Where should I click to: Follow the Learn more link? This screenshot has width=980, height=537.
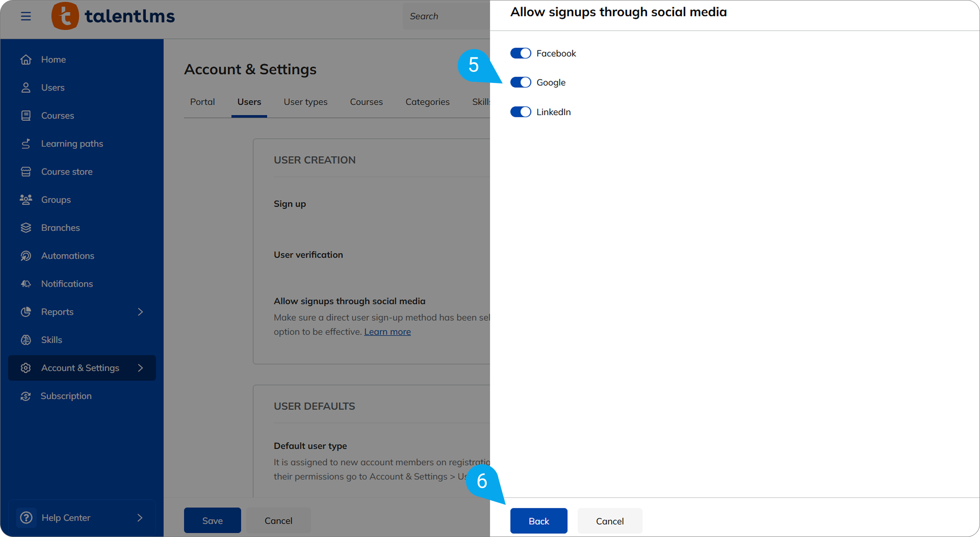387,332
